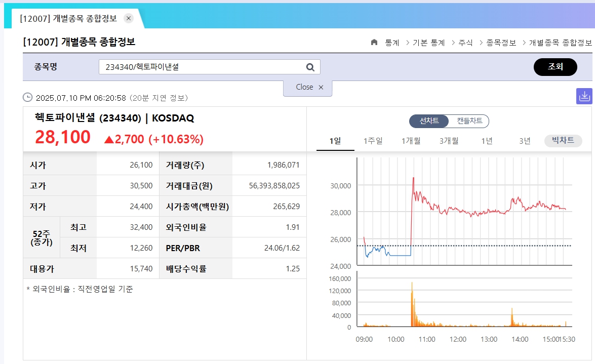Open the 빅차트 big chart button
The height and width of the screenshot is (364, 595).
(x=563, y=140)
